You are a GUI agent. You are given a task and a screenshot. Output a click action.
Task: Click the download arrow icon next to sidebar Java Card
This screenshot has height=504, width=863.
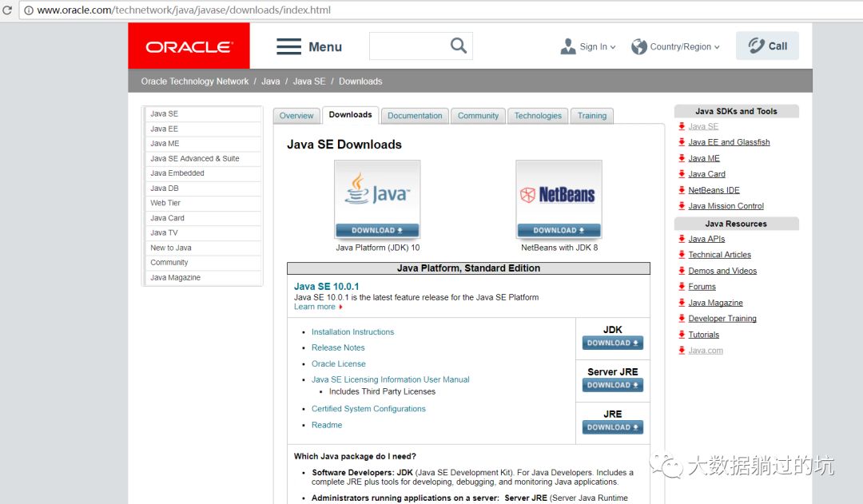coord(682,174)
